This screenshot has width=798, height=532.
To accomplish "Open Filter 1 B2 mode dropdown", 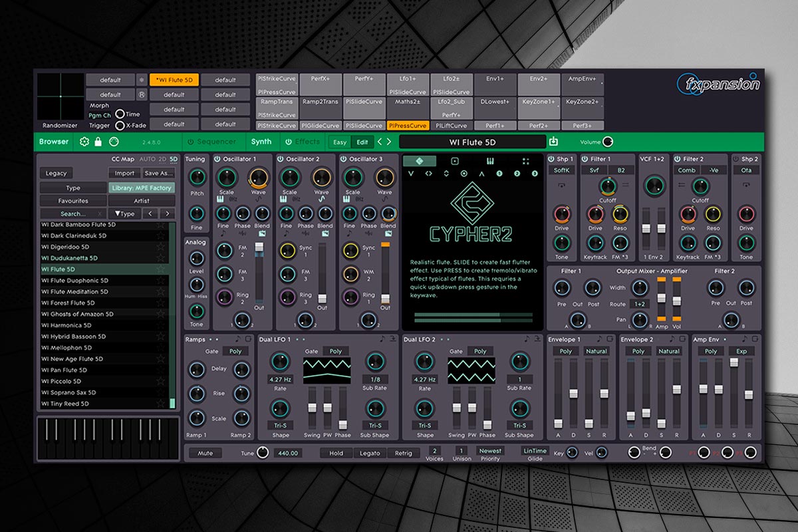I will (620, 170).
